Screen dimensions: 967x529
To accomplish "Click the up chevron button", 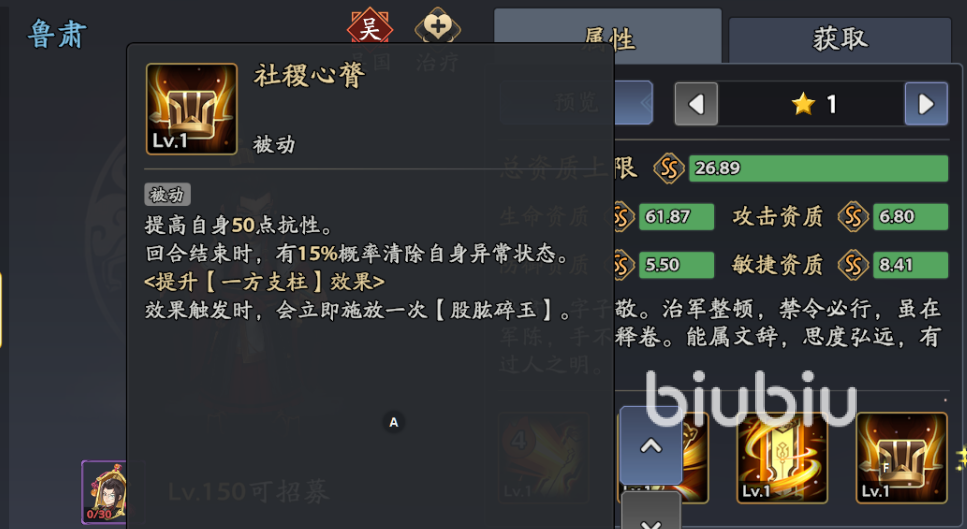I will [651, 446].
